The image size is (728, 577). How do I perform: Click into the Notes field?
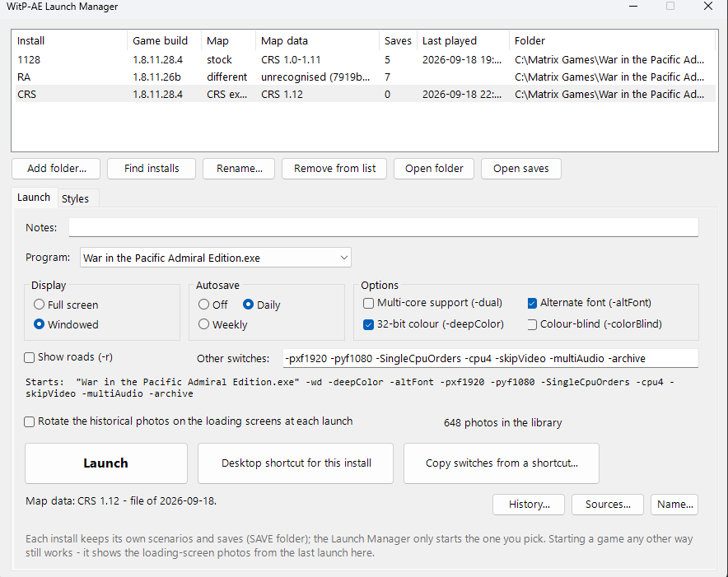pyautogui.click(x=384, y=227)
